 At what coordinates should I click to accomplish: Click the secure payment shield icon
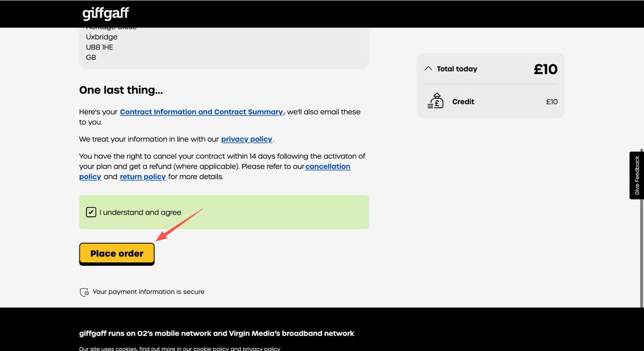(84, 292)
